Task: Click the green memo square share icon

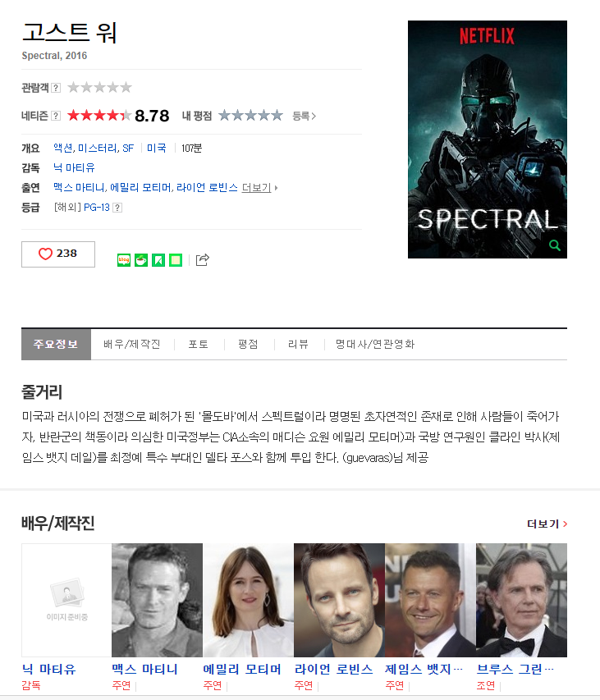Action: click(176, 260)
